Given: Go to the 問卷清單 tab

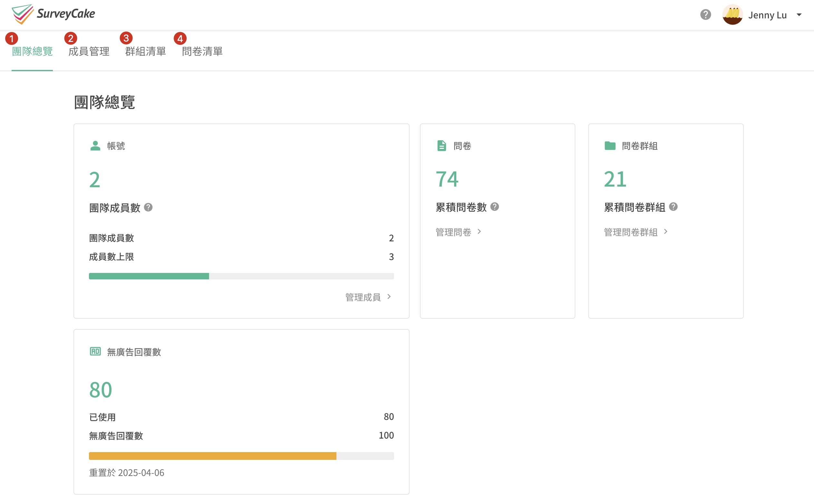Looking at the screenshot, I should pyautogui.click(x=202, y=51).
